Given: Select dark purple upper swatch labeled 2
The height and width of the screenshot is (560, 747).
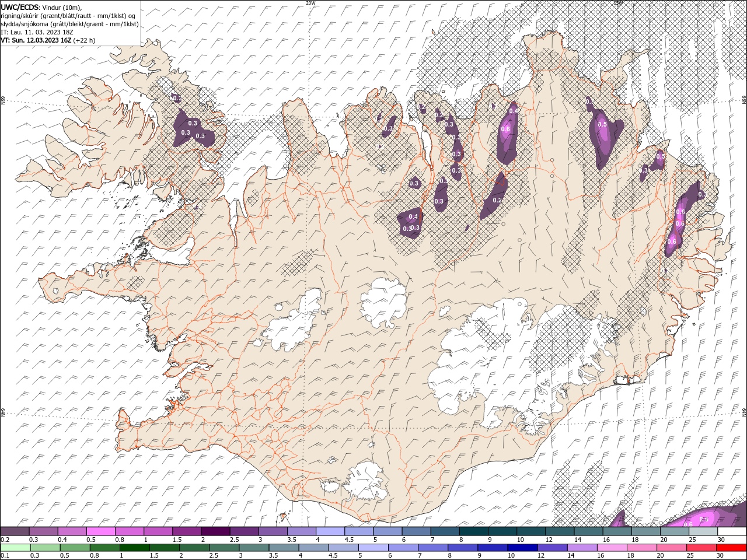Looking at the screenshot, I should click(x=215, y=531).
